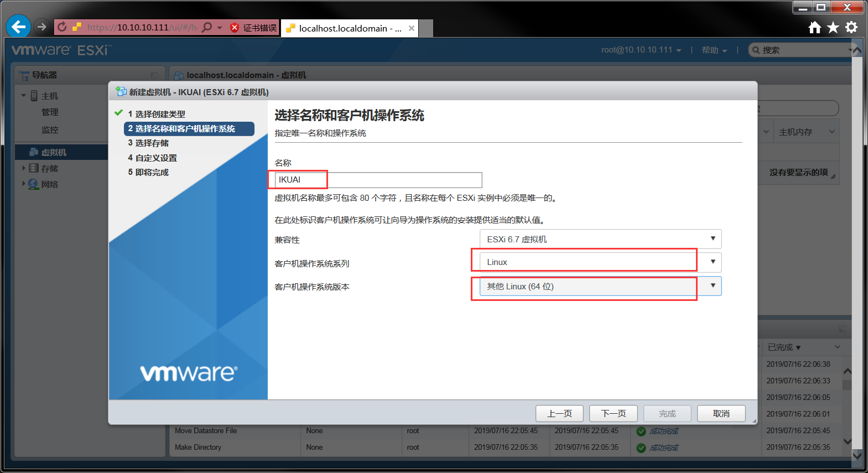
Task: Minimize the 导航器 navigator panel
Action: (154, 75)
